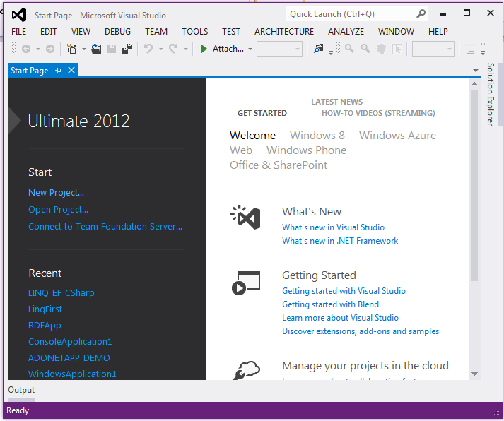This screenshot has width=504, height=421.
Task: Open recent project ConsoleApplication1
Action: (70, 341)
